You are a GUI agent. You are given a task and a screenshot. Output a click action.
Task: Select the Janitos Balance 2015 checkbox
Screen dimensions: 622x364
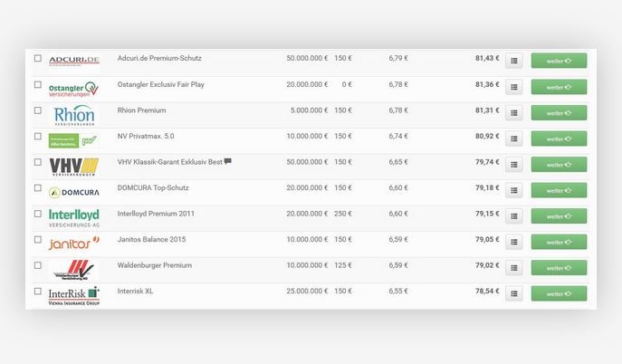pos(38,239)
